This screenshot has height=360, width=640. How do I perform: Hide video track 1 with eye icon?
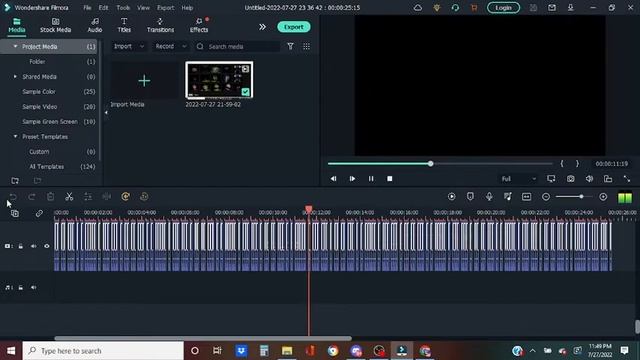(47, 246)
